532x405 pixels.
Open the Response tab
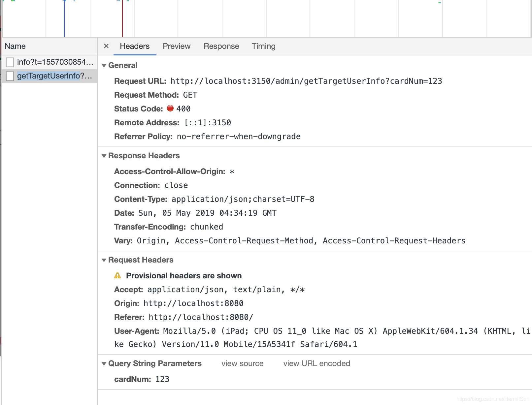221,46
